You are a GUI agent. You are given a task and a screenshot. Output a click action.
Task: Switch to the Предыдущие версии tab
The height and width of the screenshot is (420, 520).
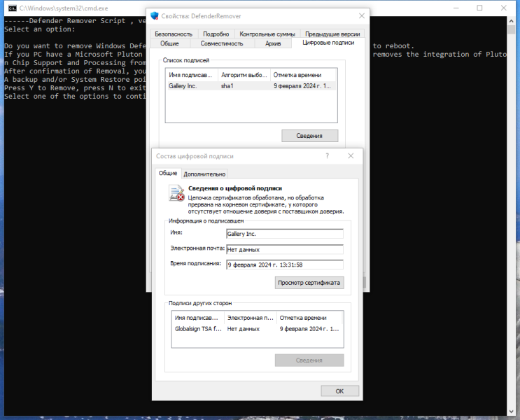point(332,34)
